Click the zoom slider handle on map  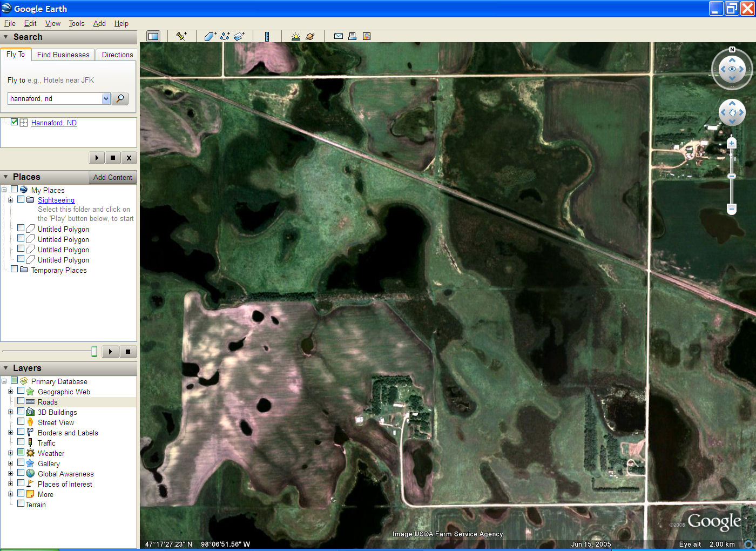click(x=732, y=176)
